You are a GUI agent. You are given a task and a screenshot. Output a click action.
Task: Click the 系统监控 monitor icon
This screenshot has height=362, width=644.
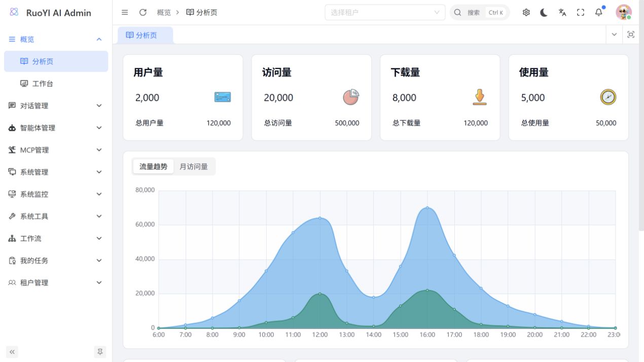[12, 194]
